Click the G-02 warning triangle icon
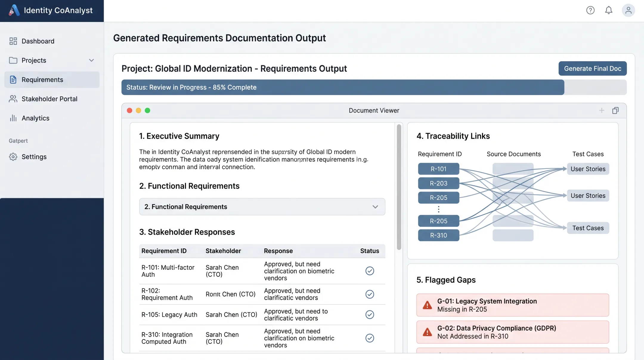 point(427,332)
